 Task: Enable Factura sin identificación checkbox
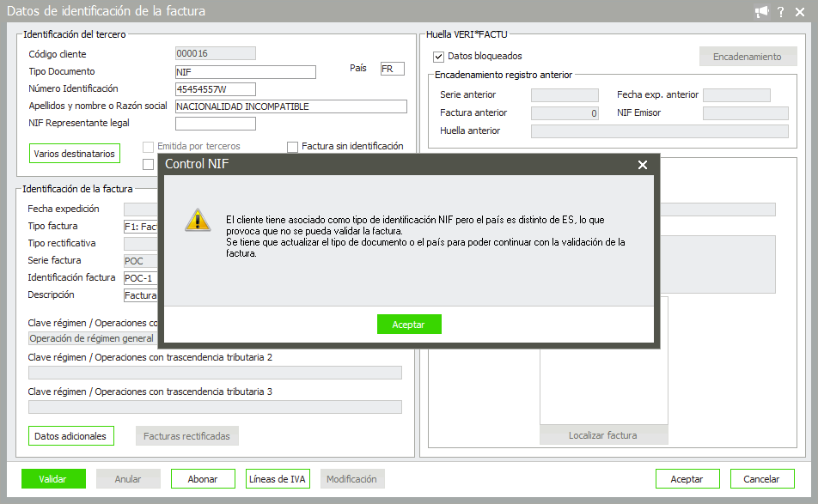pos(293,147)
